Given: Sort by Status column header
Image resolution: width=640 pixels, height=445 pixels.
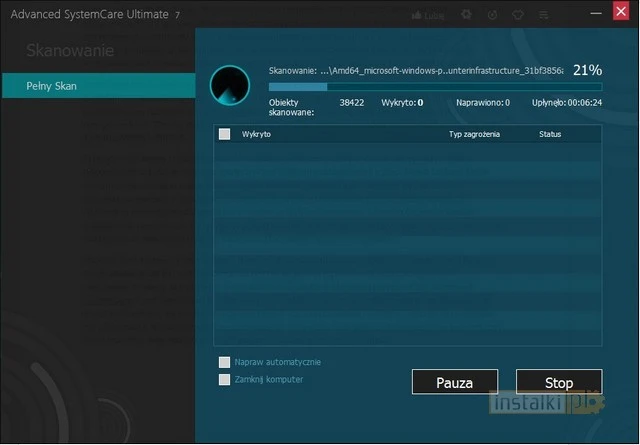Looking at the screenshot, I should [550, 134].
